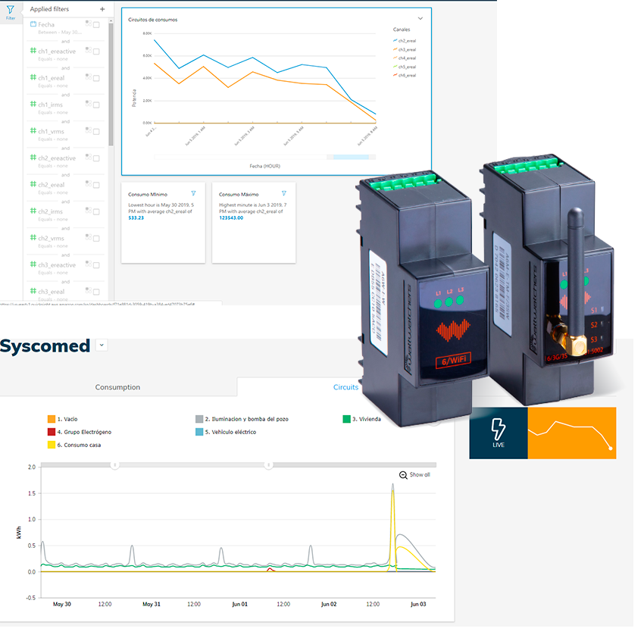Viewport: 644px width, 644px height.
Task: Click the Circuitos de consumos chart title
Action: [x=153, y=20]
